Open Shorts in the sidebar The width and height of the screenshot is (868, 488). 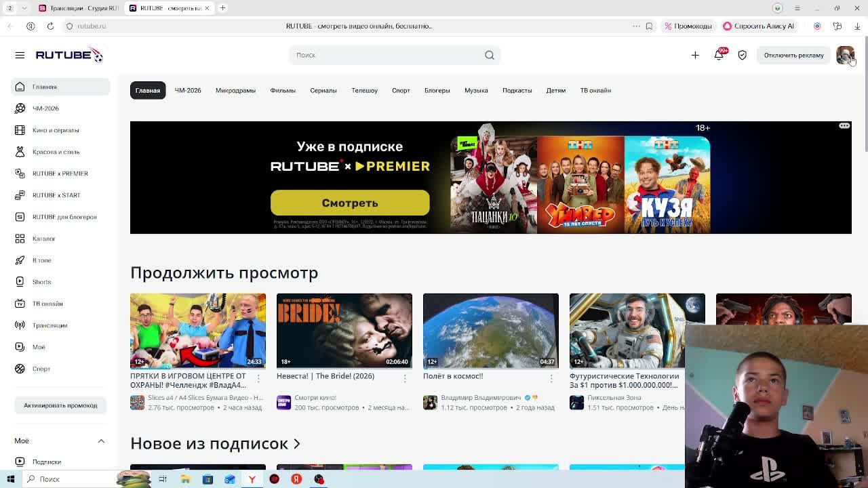click(60, 282)
